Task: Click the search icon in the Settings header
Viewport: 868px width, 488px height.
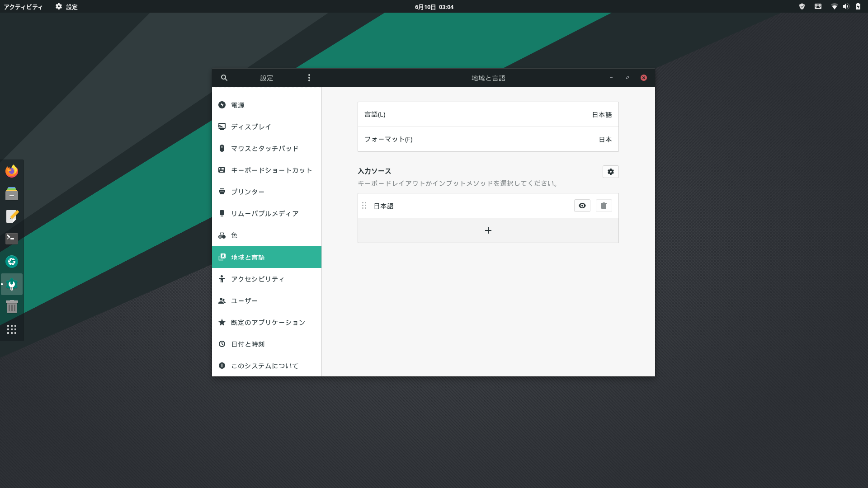Action: pyautogui.click(x=224, y=78)
